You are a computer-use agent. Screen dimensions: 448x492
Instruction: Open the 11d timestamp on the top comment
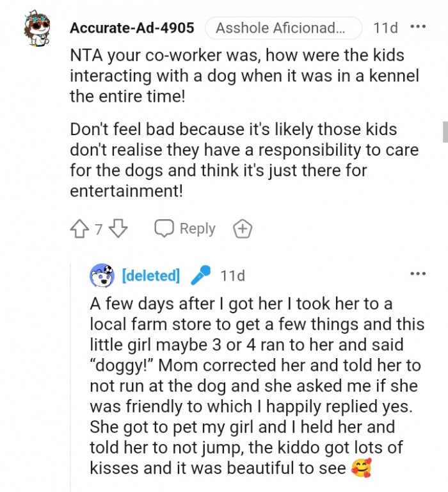pyautogui.click(x=385, y=28)
